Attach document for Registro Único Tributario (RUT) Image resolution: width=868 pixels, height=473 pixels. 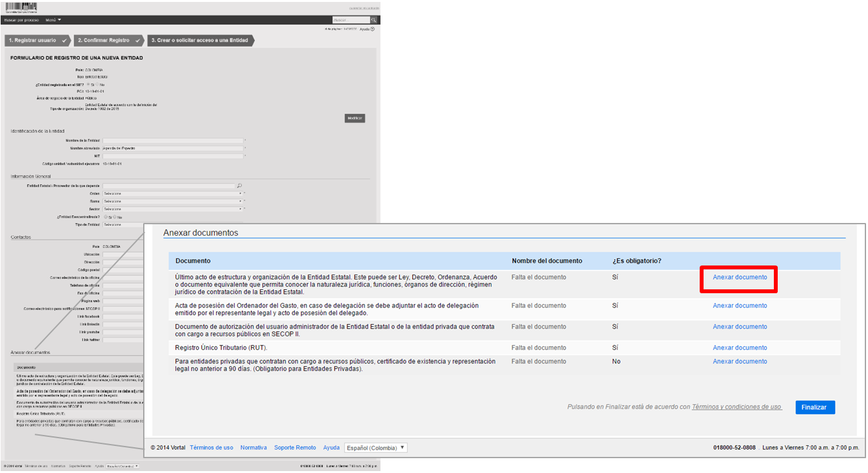[x=740, y=347]
